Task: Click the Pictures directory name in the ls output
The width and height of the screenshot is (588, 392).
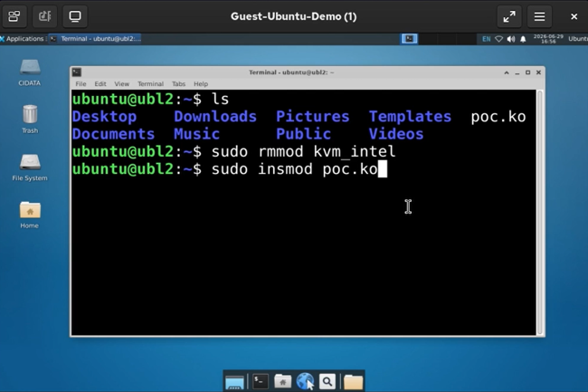Action: pyautogui.click(x=313, y=117)
